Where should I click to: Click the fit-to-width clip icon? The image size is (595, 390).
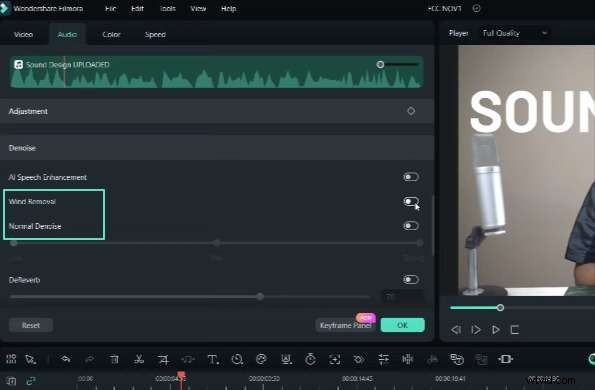[505, 359]
